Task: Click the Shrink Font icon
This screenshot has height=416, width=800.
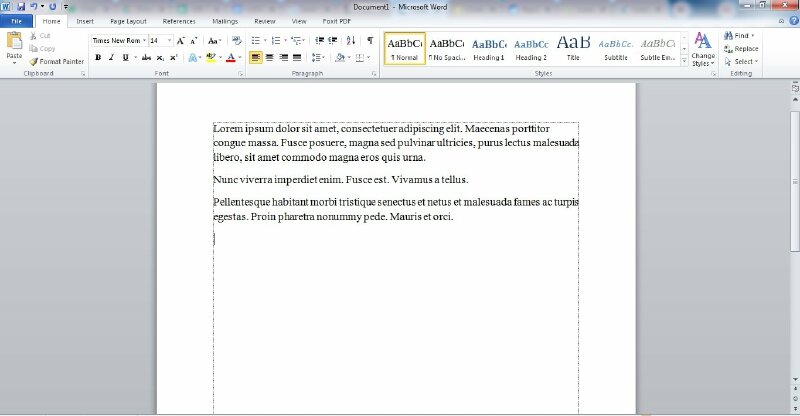Action: pyautogui.click(x=193, y=40)
